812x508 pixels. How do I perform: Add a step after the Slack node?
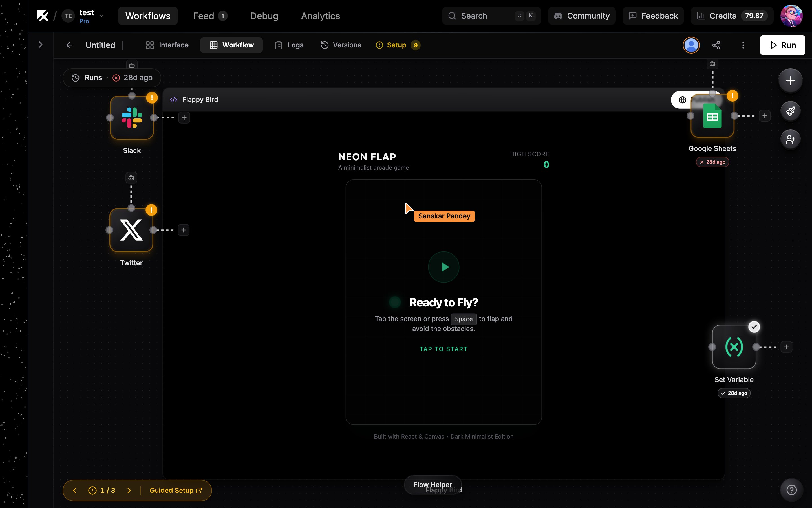(x=184, y=118)
